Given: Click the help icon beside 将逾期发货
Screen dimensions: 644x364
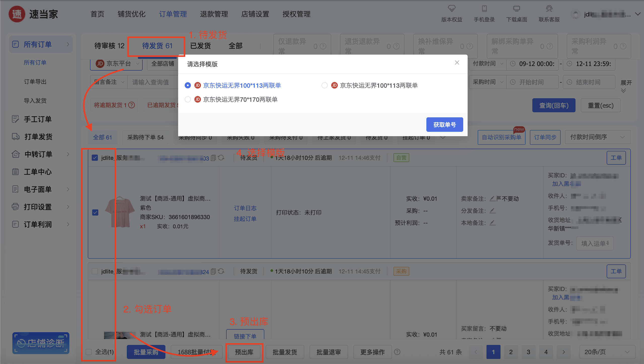Looking at the screenshot, I should [x=132, y=105].
